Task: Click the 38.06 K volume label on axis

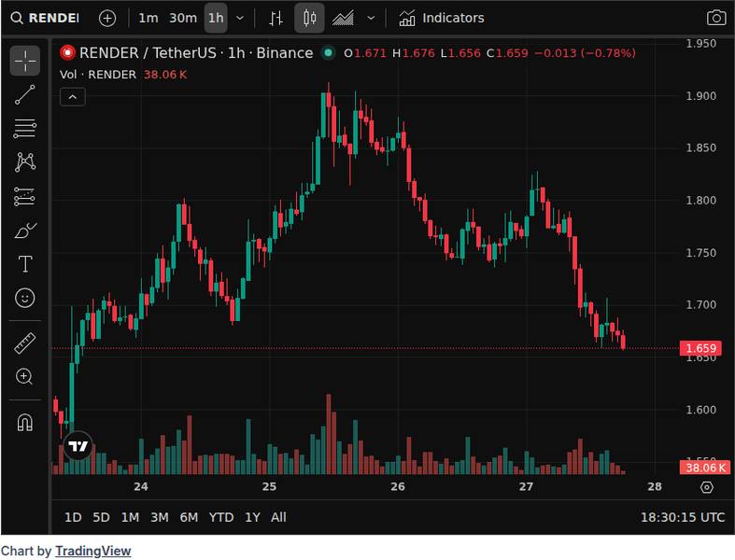Action: 705,468
